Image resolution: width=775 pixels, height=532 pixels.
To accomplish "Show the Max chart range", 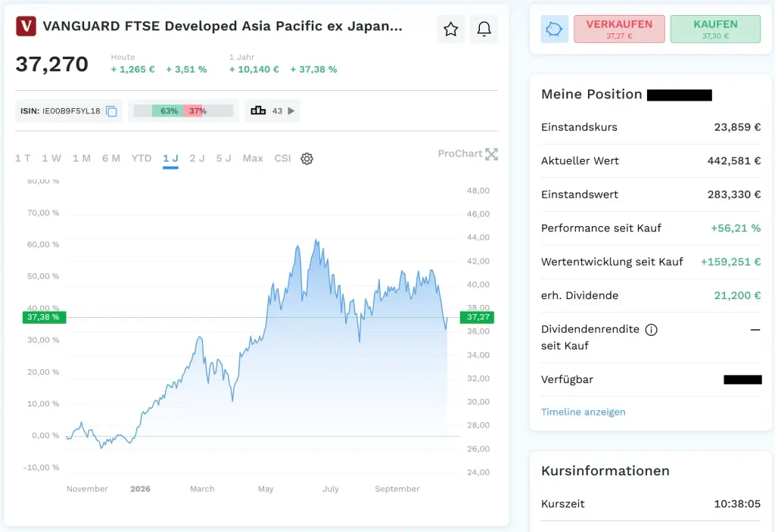I will click(253, 158).
